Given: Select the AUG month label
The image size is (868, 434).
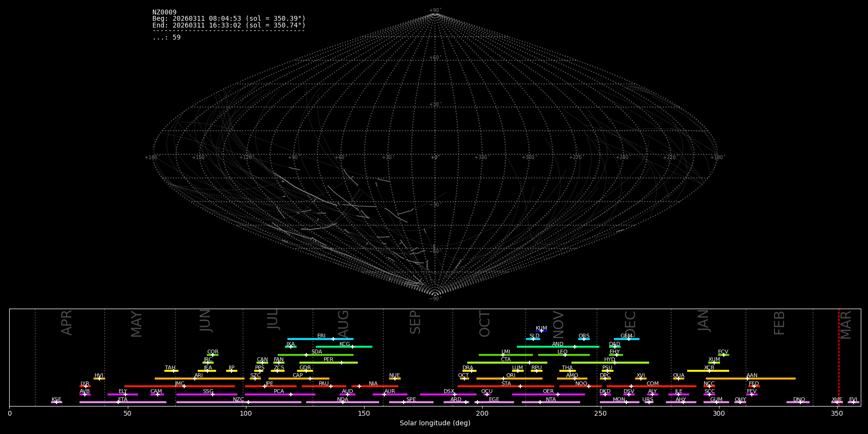Looking at the screenshot, I should (x=343, y=324).
